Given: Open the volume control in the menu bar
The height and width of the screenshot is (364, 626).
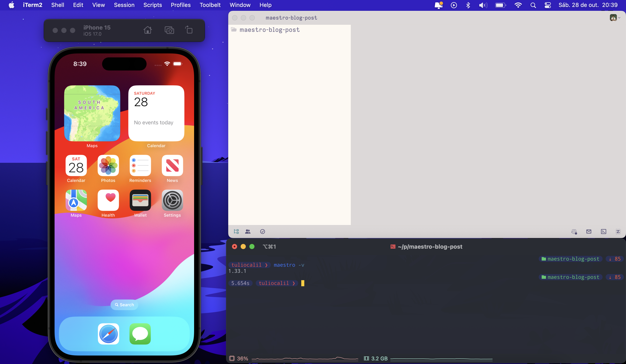Looking at the screenshot, I should tap(483, 5).
